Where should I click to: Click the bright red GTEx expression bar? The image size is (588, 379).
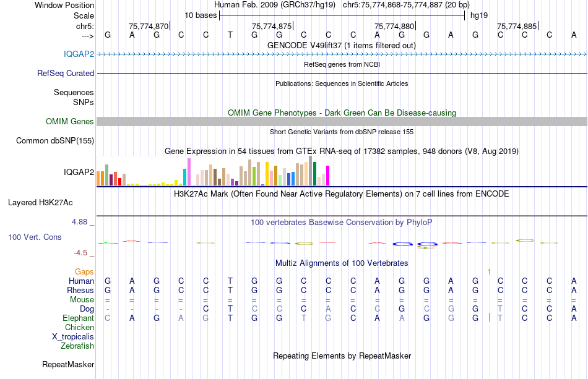(x=119, y=182)
